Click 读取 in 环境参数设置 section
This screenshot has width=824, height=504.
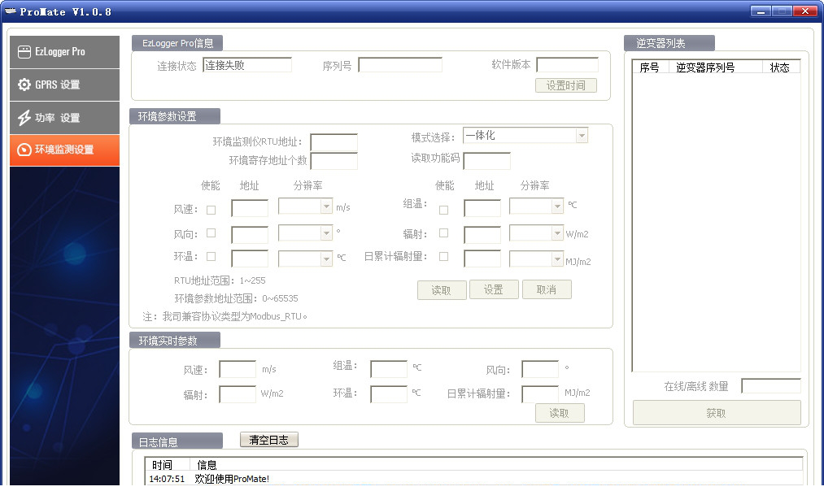442,289
